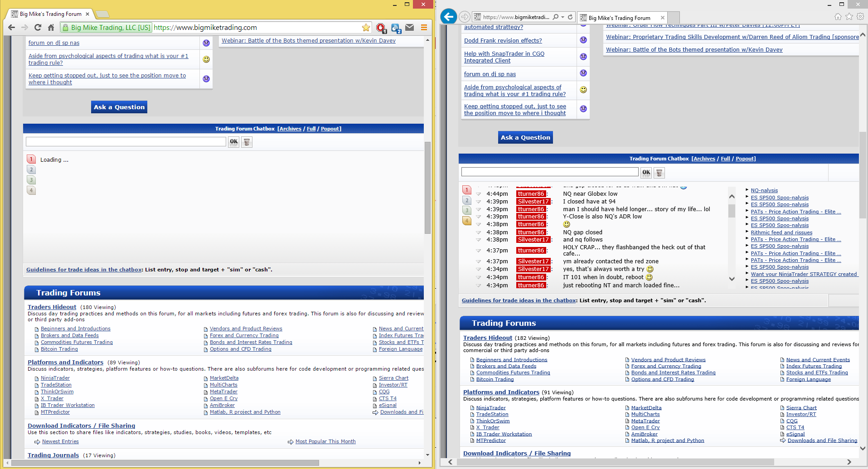Submit chat with OK button in Chrome

(233, 142)
